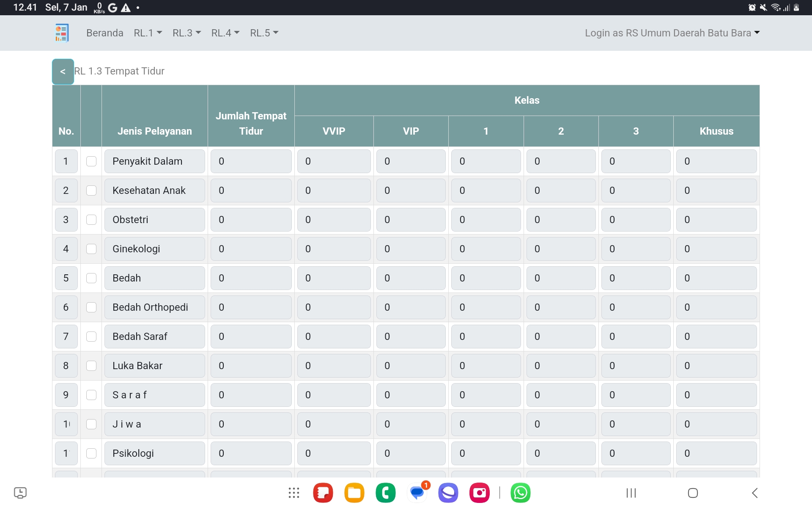Image resolution: width=812 pixels, height=508 pixels.
Task: Tap the warning triangle icon in status bar
Action: pos(126,8)
